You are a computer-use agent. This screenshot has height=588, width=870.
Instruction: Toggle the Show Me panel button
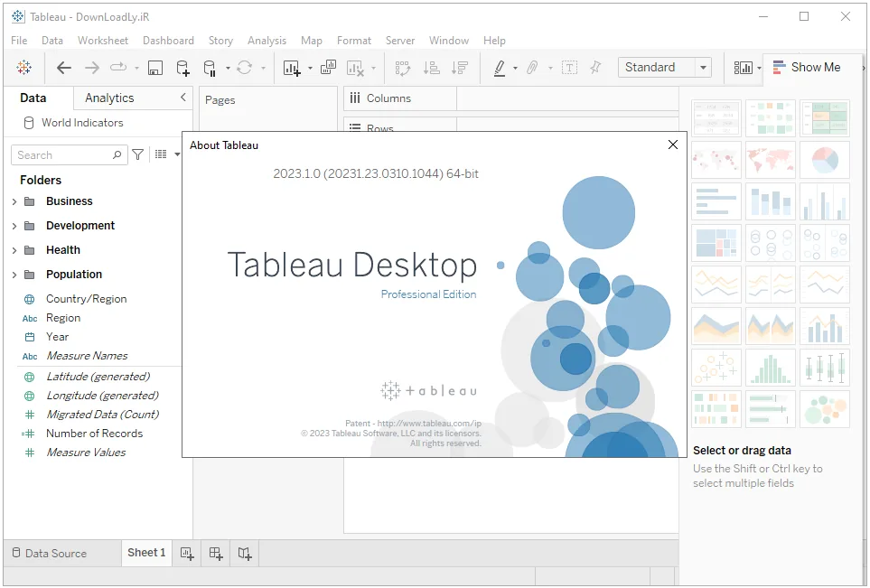(807, 67)
